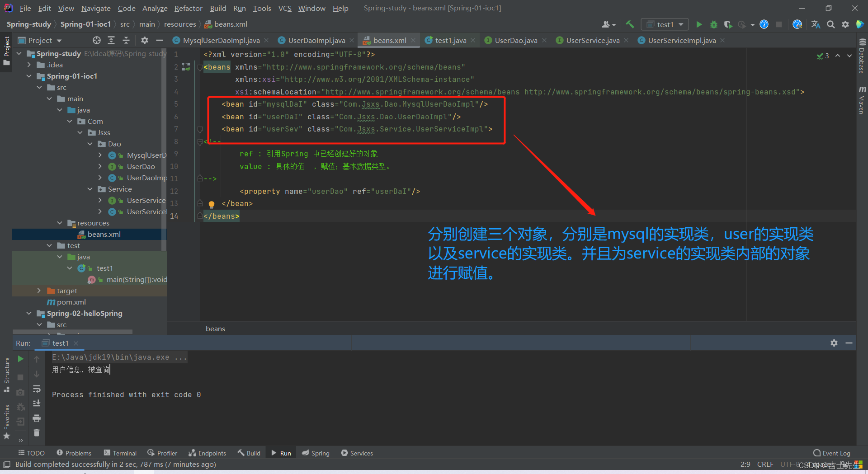Image resolution: width=868 pixels, height=474 pixels.
Task: Close the MysqlUserDaoImpl.java tab
Action: (x=266, y=40)
